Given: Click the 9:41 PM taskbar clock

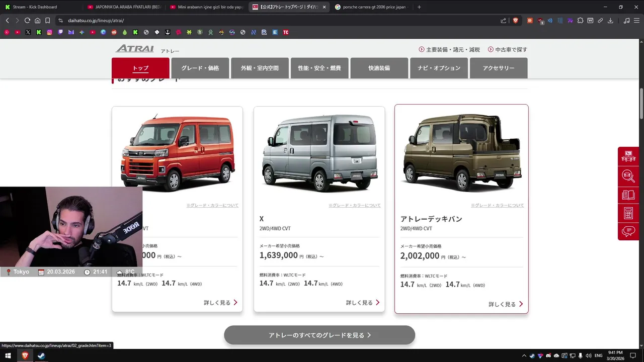Looking at the screenshot, I should [x=615, y=355].
